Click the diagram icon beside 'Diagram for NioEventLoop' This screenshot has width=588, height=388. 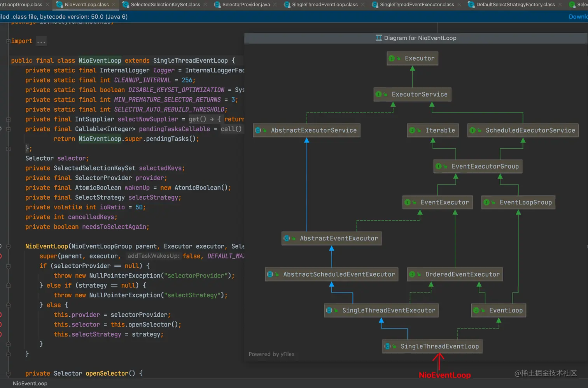pyautogui.click(x=378, y=38)
